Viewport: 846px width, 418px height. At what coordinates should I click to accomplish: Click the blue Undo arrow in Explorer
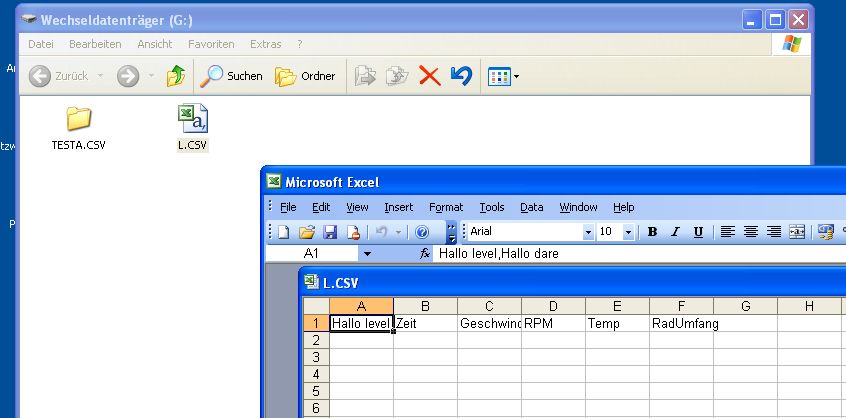tap(461, 76)
